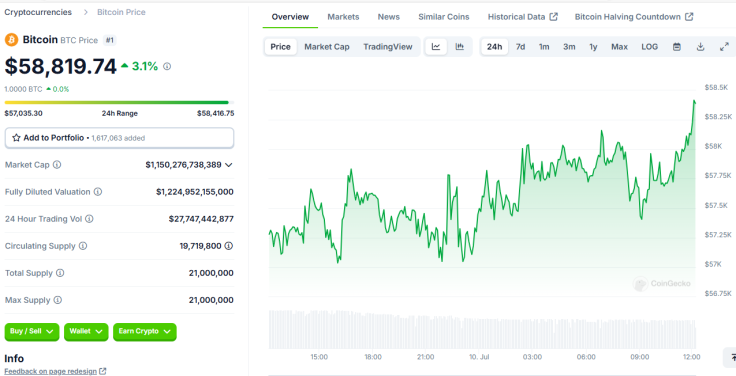The image size is (736, 376).
Task: Click the 24 Hour Trading Vol info icon
Action: point(89,219)
